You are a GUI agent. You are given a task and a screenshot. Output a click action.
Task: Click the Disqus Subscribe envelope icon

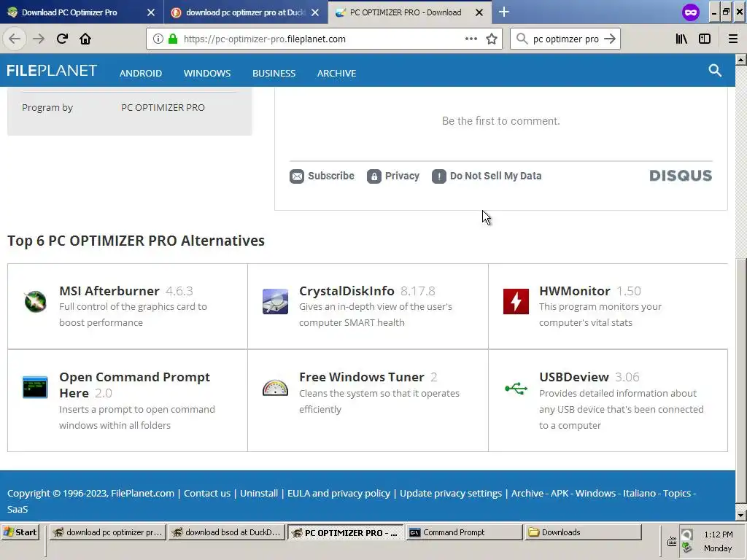point(297,176)
